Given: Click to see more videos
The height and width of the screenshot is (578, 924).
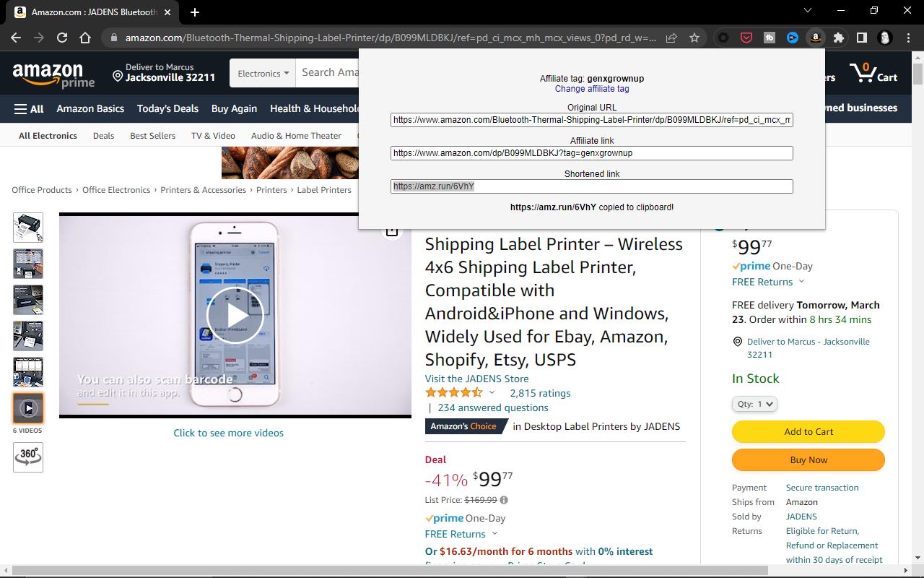Looking at the screenshot, I should (x=228, y=433).
